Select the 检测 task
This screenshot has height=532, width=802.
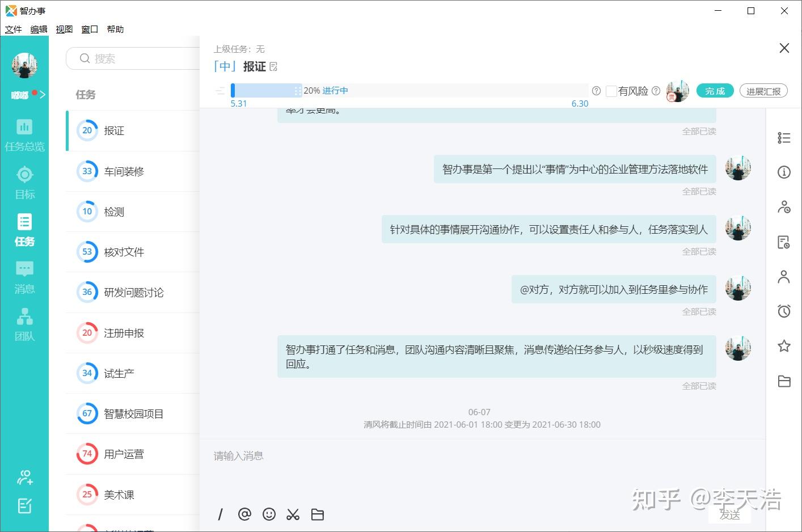click(x=133, y=212)
